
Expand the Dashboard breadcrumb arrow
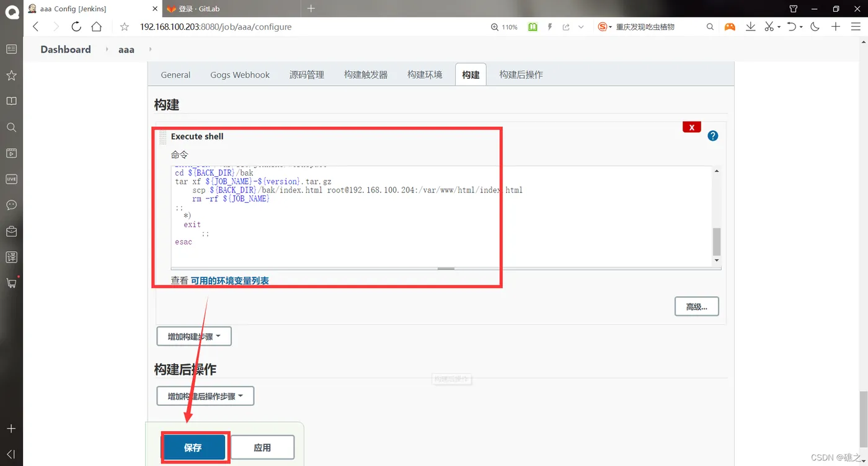point(106,49)
